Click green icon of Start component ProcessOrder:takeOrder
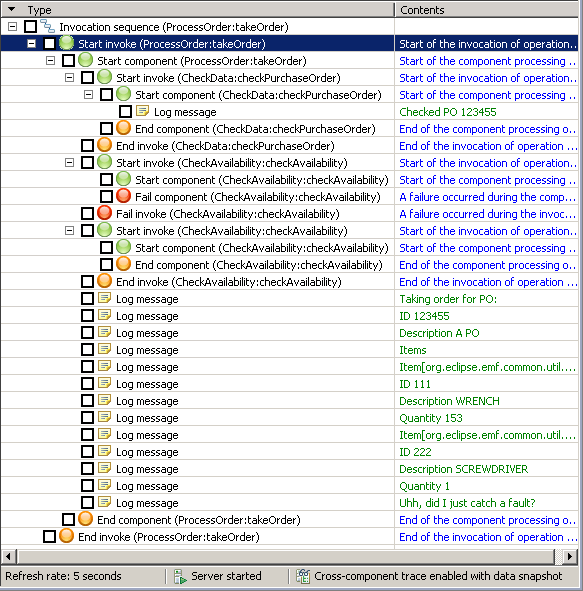The image size is (583, 591). pyautogui.click(x=86, y=60)
